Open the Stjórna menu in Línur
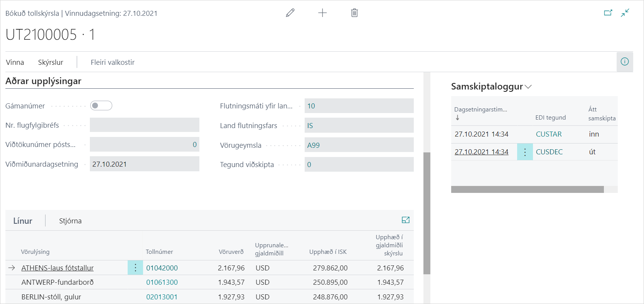 [70, 221]
